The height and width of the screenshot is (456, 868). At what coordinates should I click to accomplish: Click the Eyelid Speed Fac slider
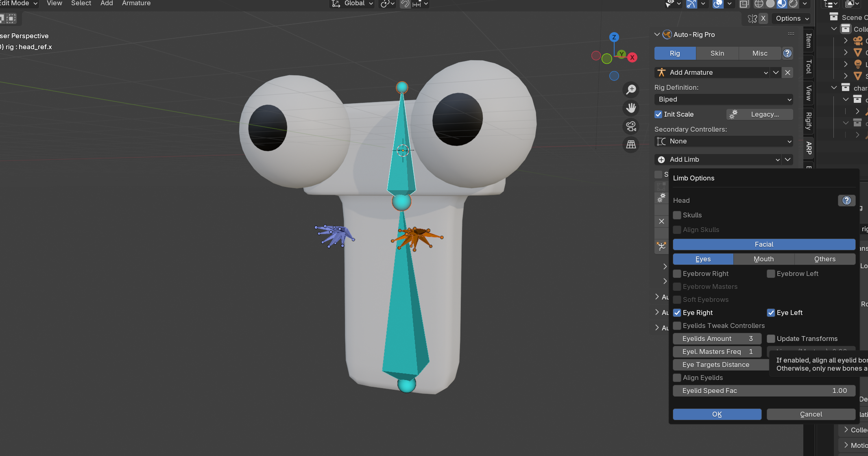pos(764,391)
